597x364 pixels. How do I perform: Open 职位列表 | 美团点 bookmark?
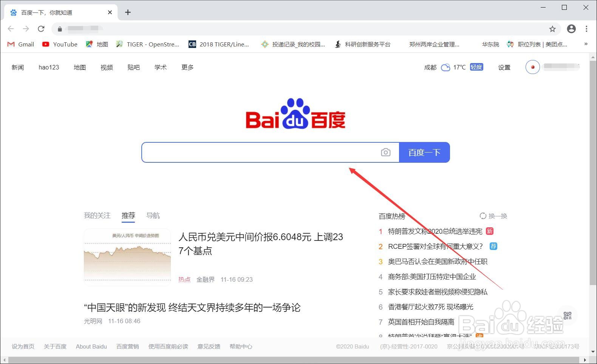pos(537,44)
